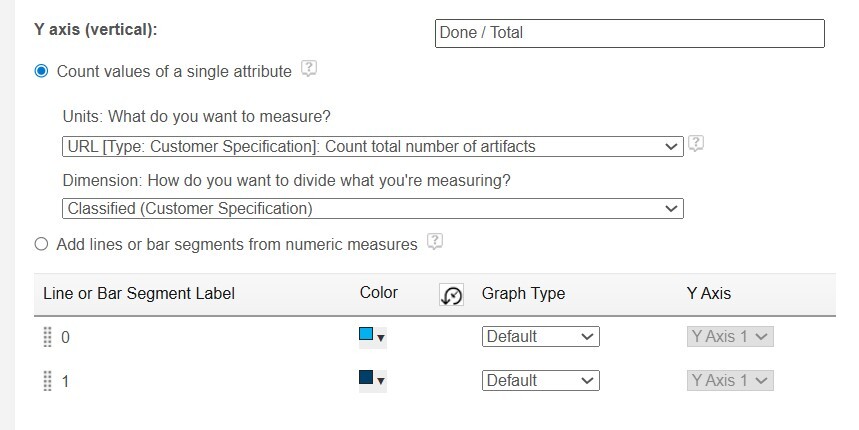Image resolution: width=859 pixels, height=430 pixels.
Task: Click the Graph Type column header
Action: point(523,294)
